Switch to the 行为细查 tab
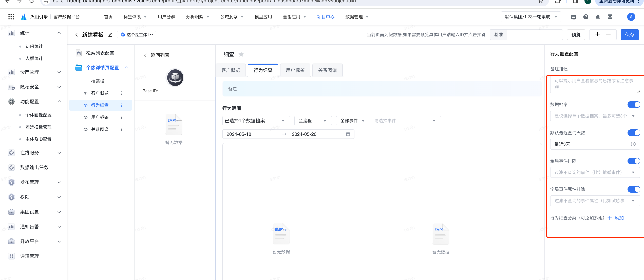Screen dimensions: 644x280 click(x=263, y=70)
